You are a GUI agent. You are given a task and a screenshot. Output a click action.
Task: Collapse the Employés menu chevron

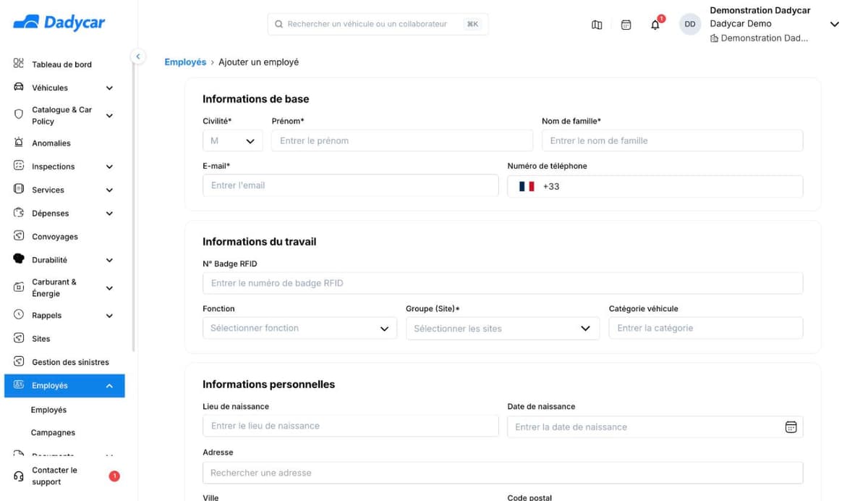109,386
